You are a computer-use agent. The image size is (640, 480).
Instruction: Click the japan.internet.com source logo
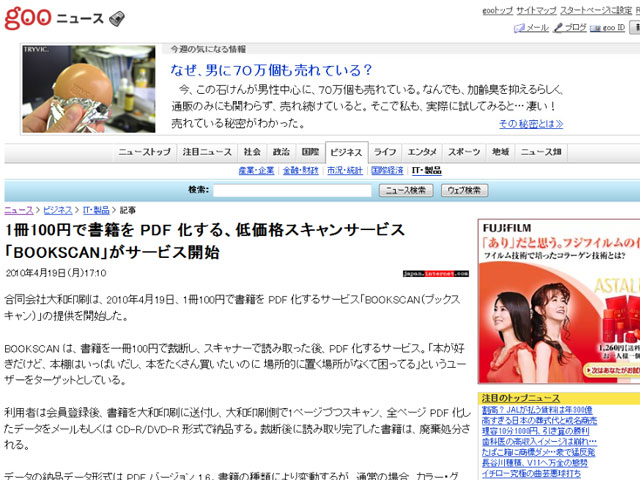436,273
